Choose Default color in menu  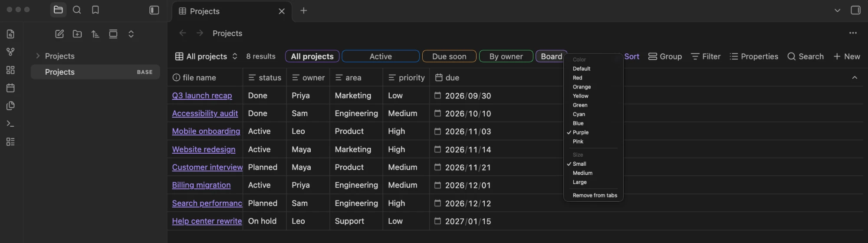tap(593, 69)
